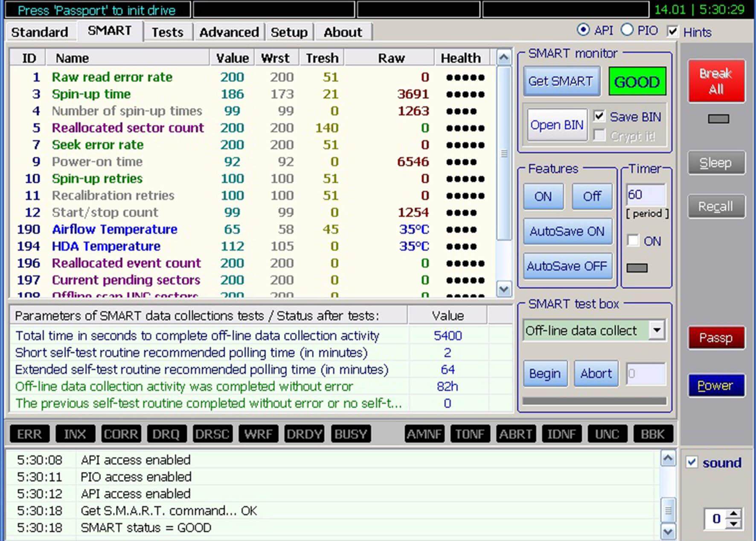Click the green GOOD status indicator
756x541 pixels.
tap(637, 81)
